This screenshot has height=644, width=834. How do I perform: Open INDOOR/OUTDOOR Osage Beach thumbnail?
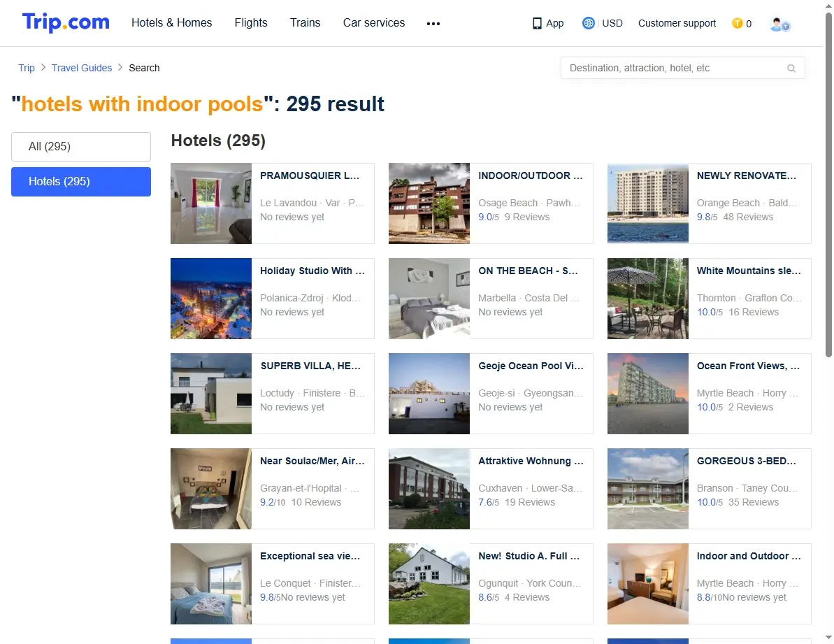click(429, 203)
